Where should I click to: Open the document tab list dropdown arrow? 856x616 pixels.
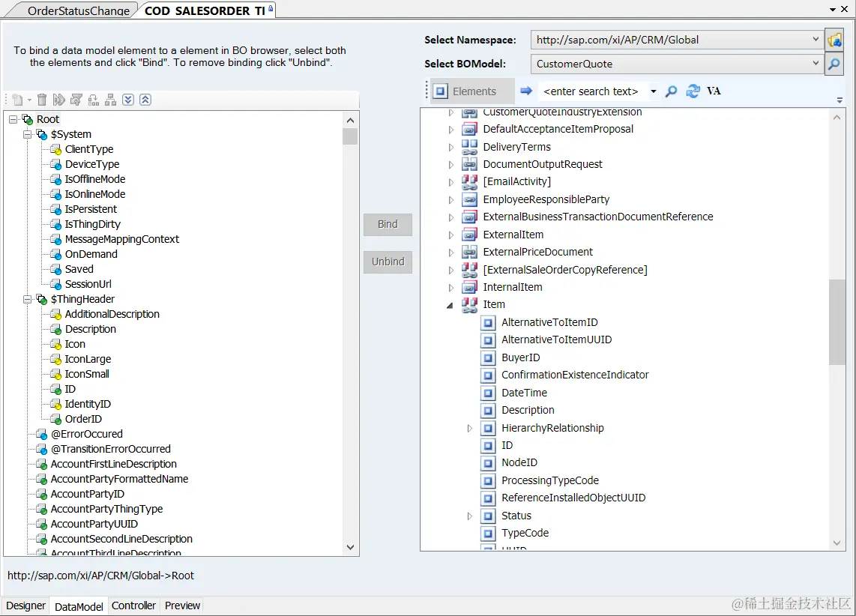click(x=833, y=10)
